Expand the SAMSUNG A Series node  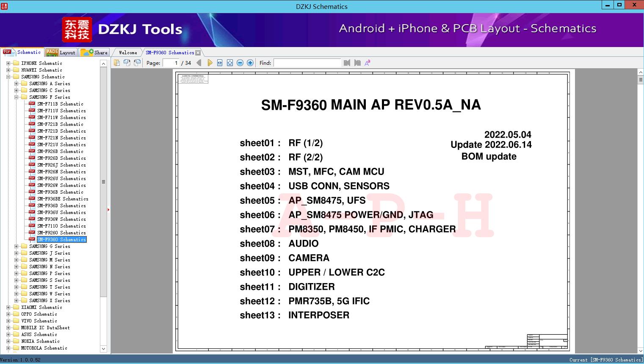tap(16, 83)
